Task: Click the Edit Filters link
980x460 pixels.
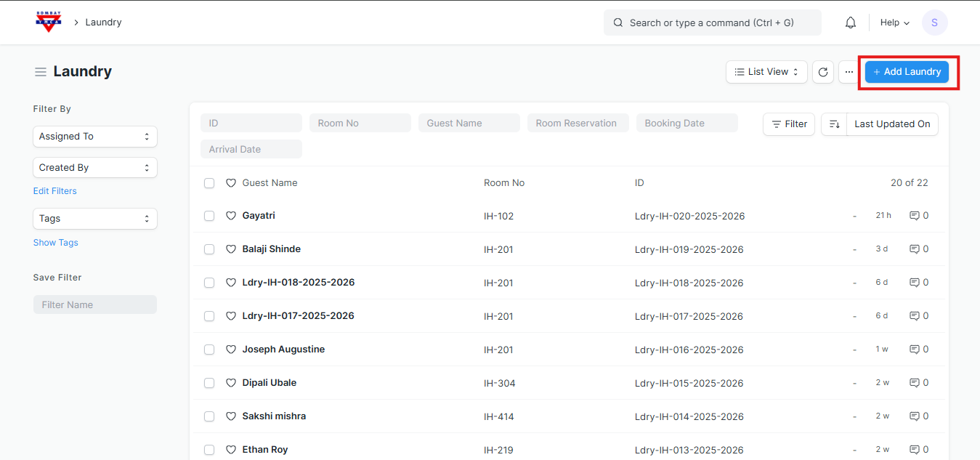Action: pos(54,191)
